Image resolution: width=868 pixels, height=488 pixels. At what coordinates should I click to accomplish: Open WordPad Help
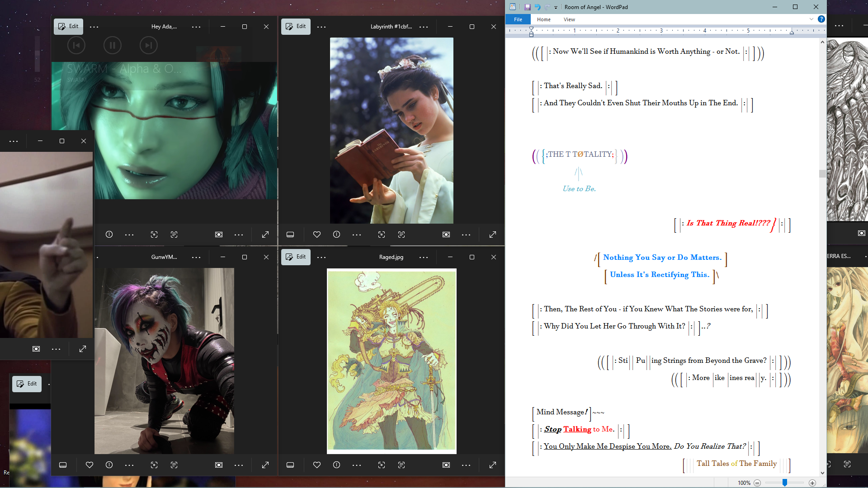point(821,19)
